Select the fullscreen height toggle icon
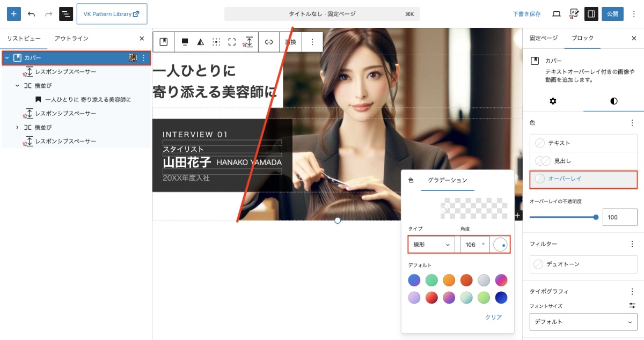644x340 pixels. (x=232, y=42)
